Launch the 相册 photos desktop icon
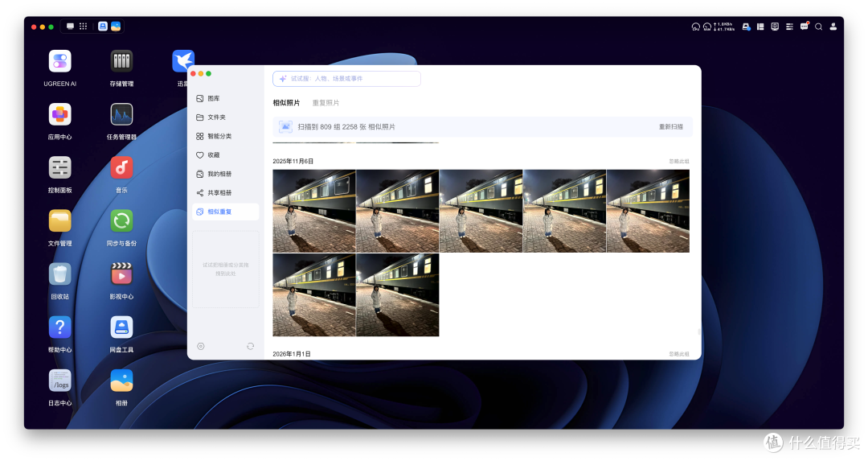Image resolution: width=868 pixels, height=461 pixels. pos(121,381)
